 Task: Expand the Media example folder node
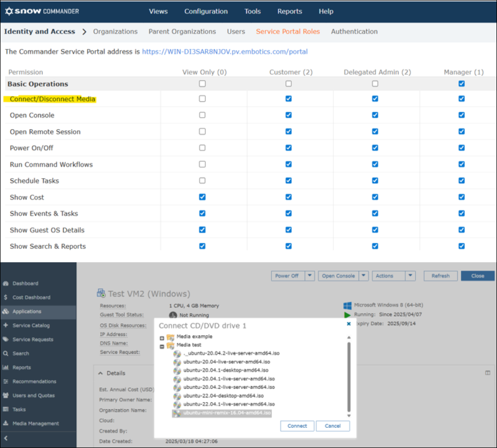162,338
